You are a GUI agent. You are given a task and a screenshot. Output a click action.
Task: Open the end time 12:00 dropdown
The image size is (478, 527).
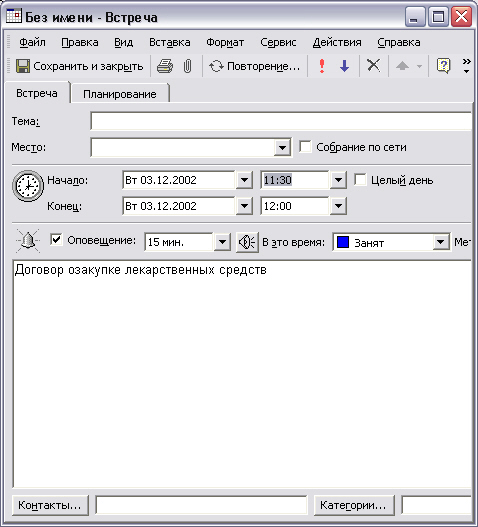point(338,206)
